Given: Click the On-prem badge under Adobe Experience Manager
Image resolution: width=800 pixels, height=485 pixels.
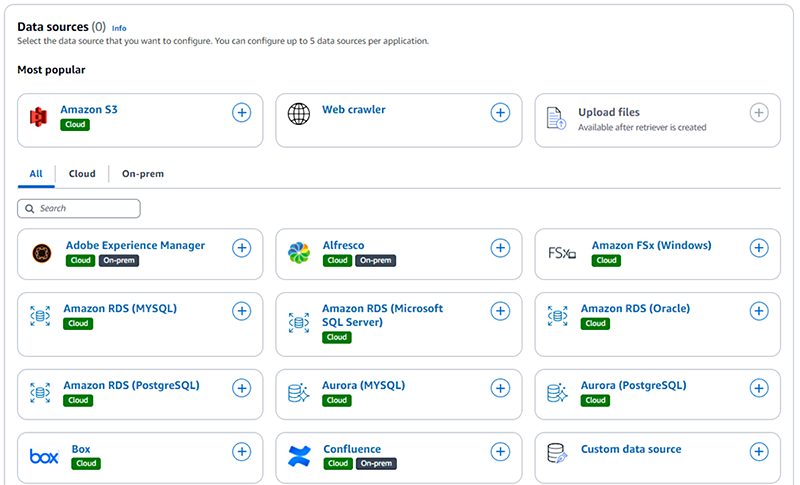Looking at the screenshot, I should [119, 261].
